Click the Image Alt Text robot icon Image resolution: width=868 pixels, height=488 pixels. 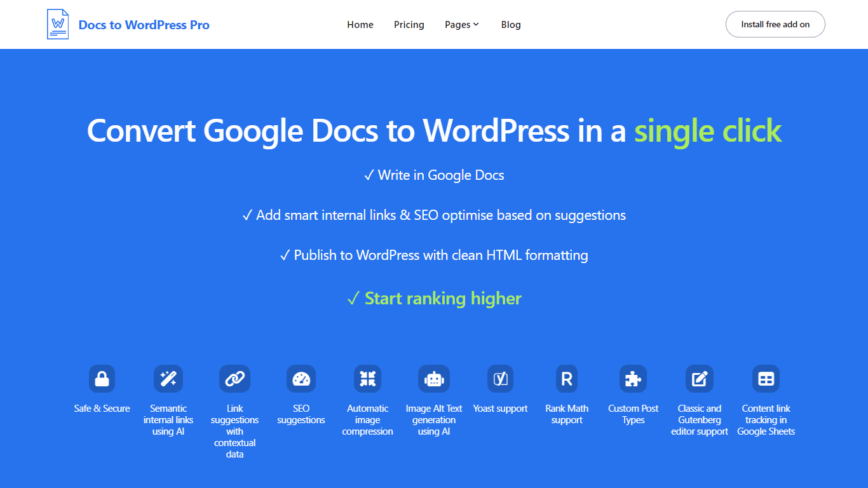(x=434, y=379)
